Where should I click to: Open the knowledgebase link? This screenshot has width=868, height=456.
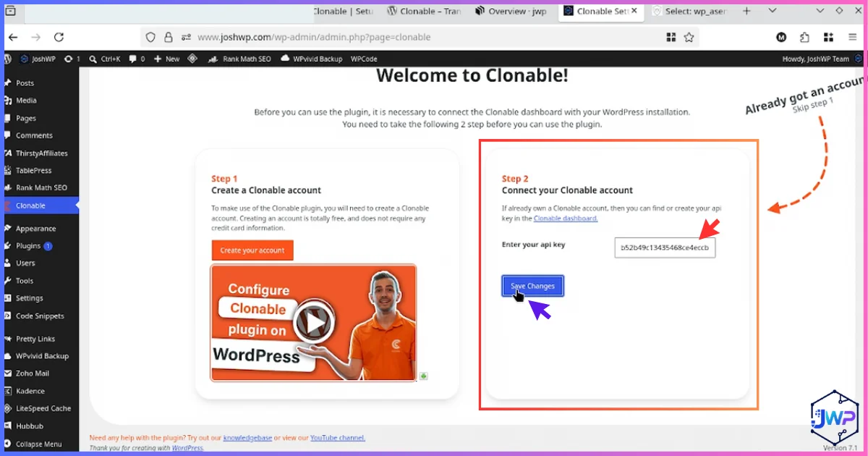point(247,438)
